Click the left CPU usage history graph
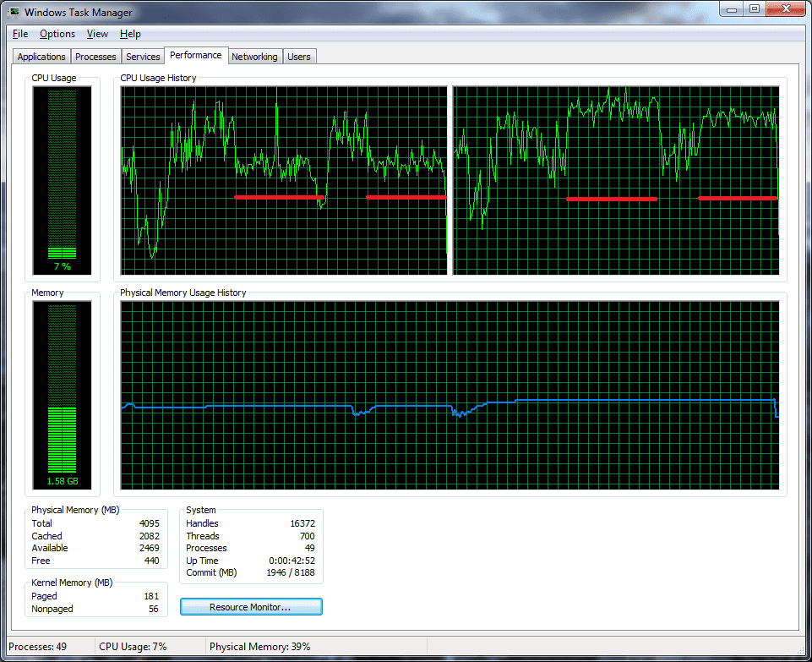Image resolution: width=812 pixels, height=662 pixels. click(x=284, y=180)
